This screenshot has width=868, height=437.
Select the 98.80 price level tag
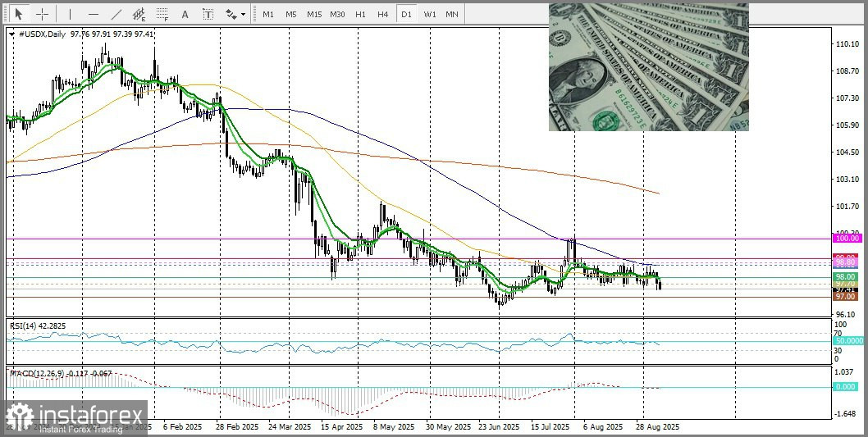pyautogui.click(x=846, y=261)
